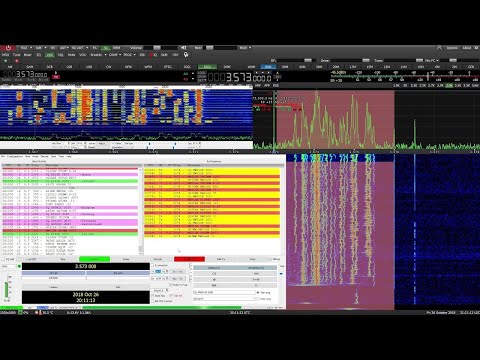Click the RRR message button
This screenshot has height=360, width=480.
pos(214,285)
